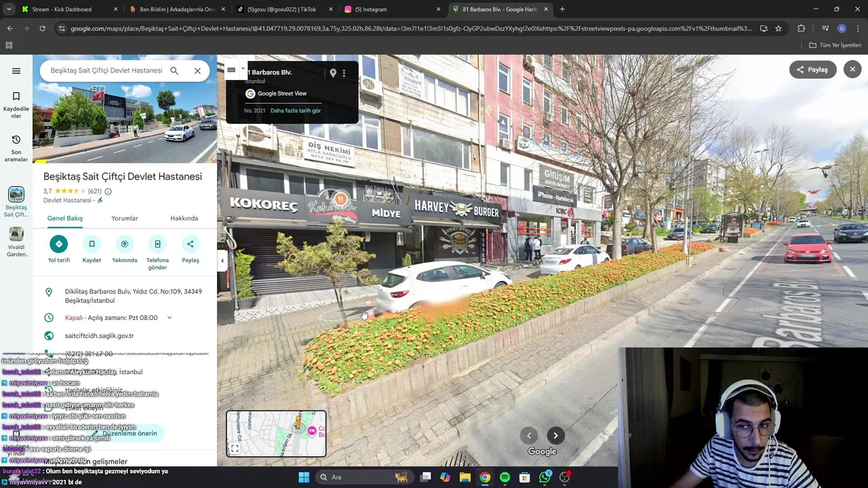
Task: Go to previous Street View position arrow
Action: click(x=529, y=436)
